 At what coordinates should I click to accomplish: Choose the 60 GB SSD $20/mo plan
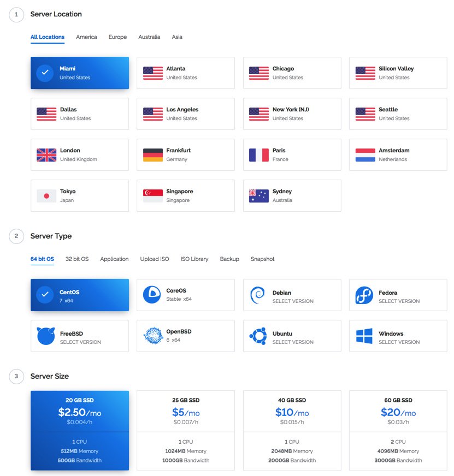click(398, 431)
